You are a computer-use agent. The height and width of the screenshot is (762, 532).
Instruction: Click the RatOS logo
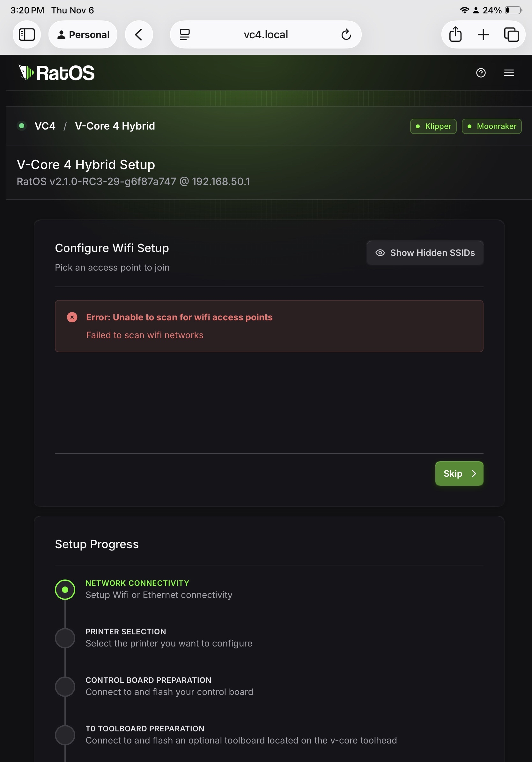[x=56, y=73]
